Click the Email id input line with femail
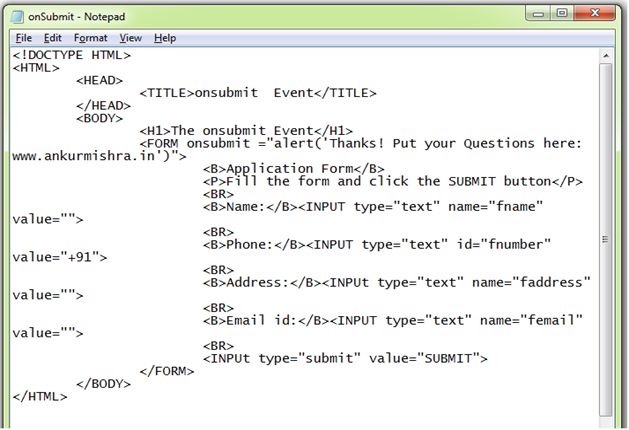 393,320
